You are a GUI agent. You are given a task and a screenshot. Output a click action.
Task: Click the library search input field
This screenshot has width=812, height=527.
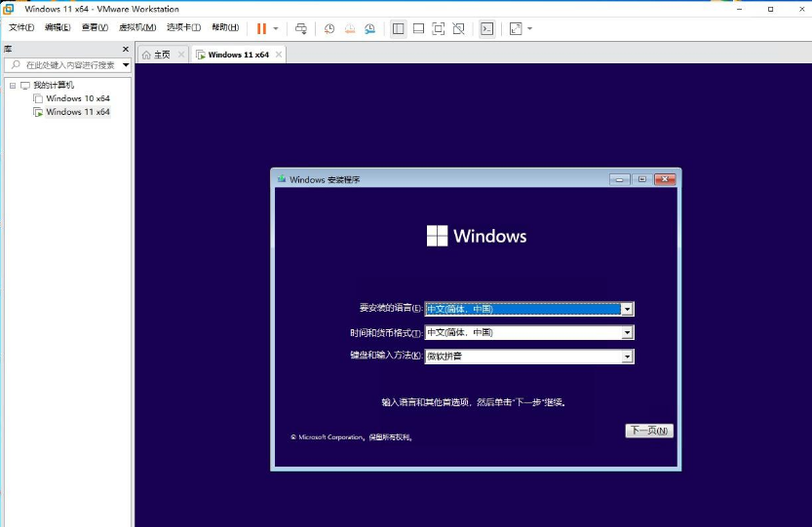click(65, 65)
